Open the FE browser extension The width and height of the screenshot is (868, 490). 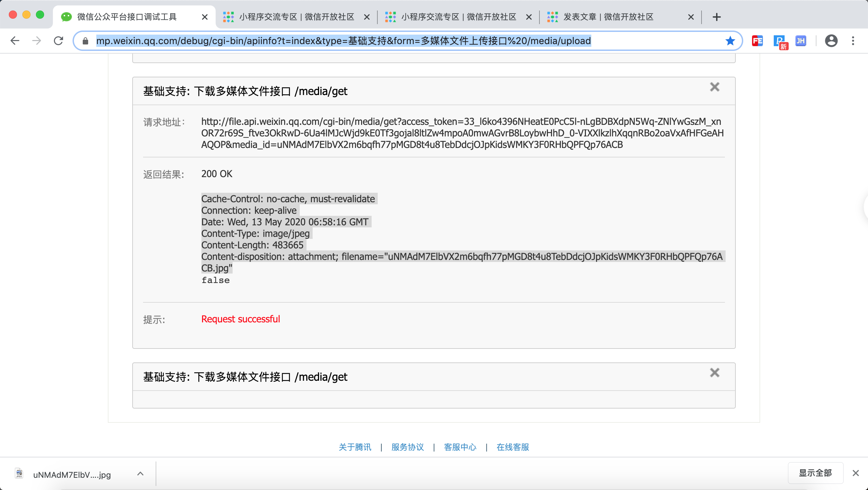(757, 41)
